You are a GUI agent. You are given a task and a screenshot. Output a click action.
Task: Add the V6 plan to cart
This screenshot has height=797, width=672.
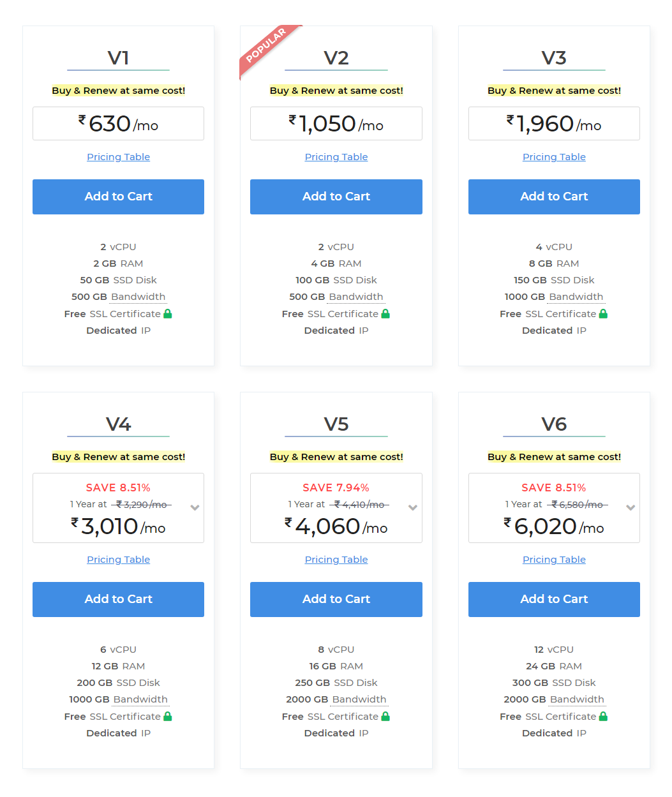point(554,599)
